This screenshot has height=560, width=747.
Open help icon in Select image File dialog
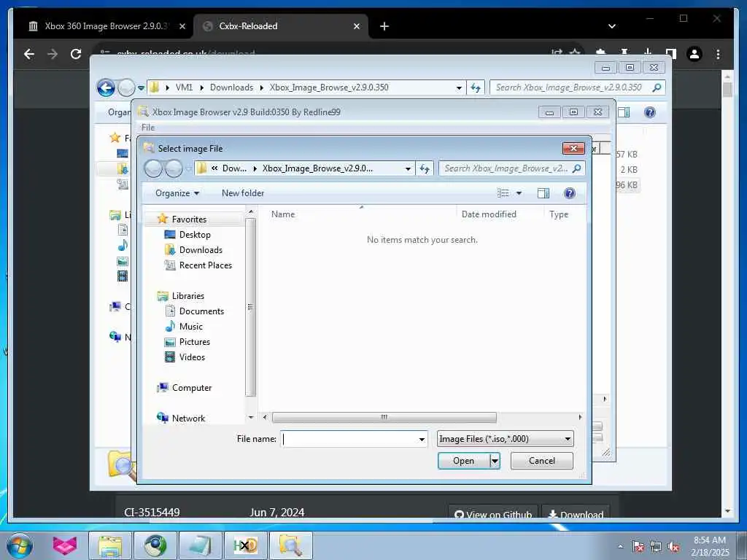(569, 192)
